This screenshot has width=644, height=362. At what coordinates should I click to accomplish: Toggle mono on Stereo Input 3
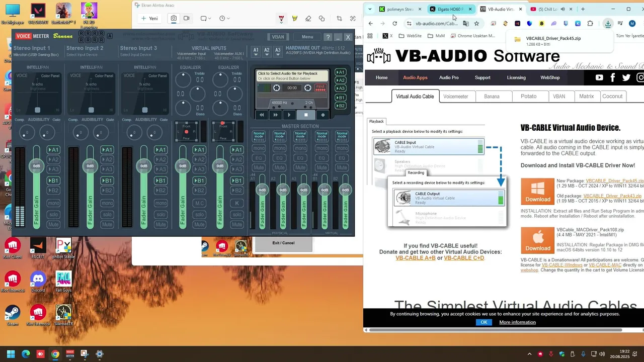coord(161,203)
